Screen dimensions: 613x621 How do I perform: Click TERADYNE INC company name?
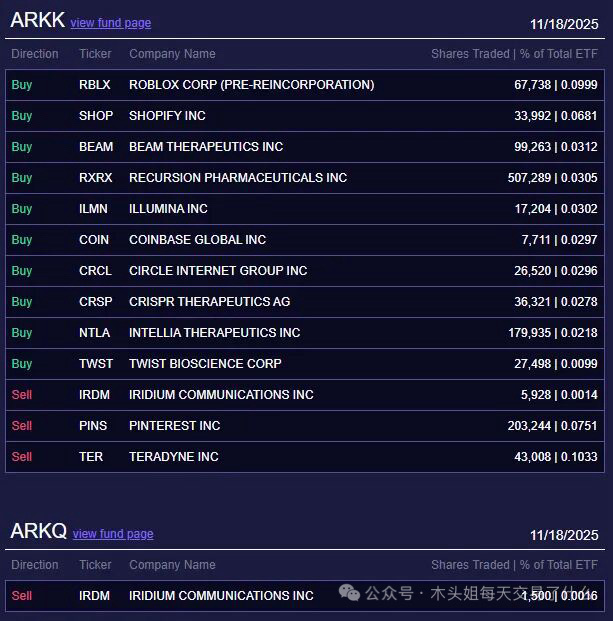[x=174, y=457]
